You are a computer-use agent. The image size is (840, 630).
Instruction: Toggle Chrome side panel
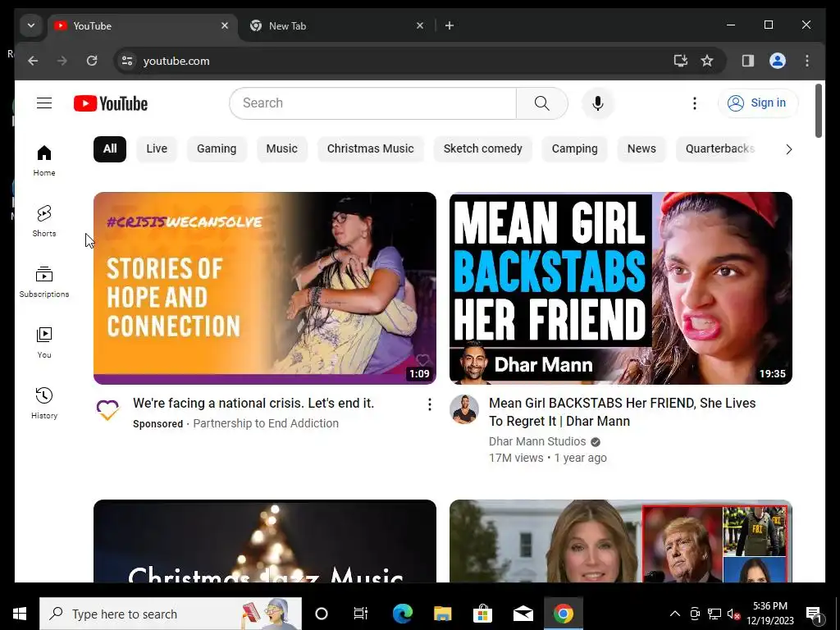pos(748,61)
